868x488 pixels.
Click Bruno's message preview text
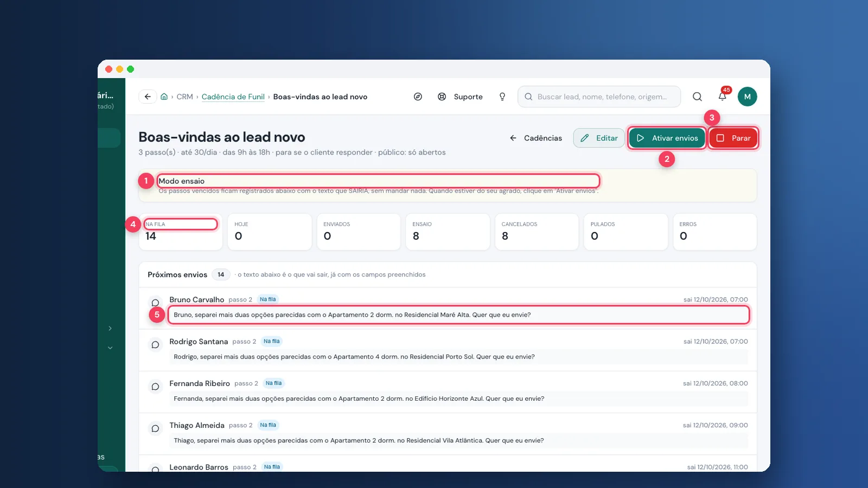352,314
